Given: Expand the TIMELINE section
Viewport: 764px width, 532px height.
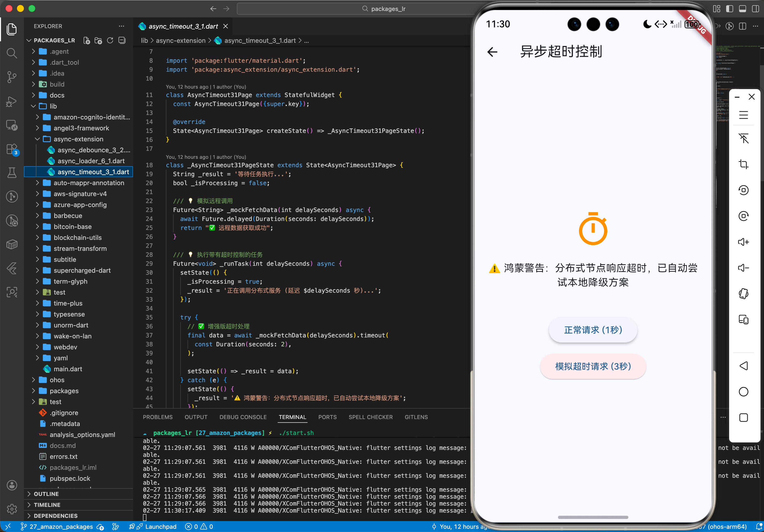Looking at the screenshot, I should tap(48, 505).
